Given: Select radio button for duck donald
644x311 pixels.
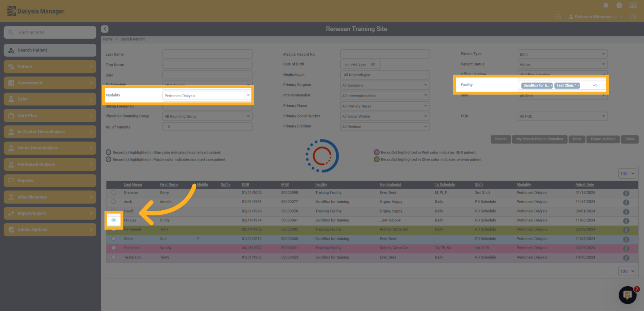Looking at the screenshot, I should [x=114, y=202].
